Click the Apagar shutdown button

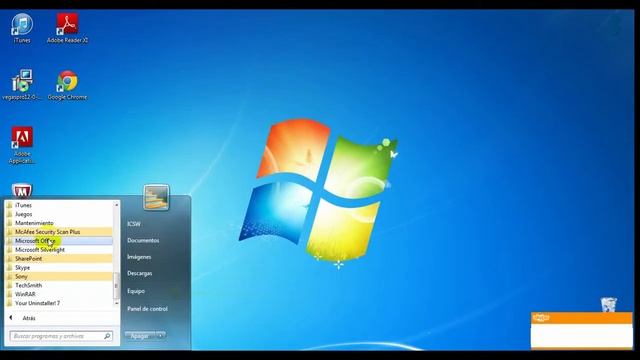point(140,336)
